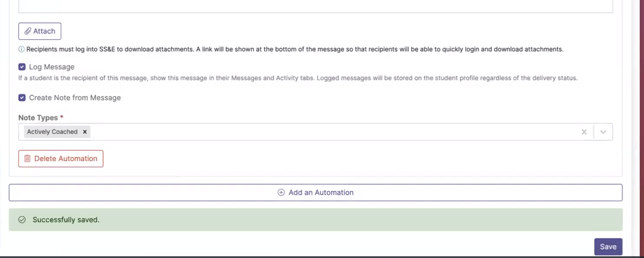Click the plus icon for Add an Automation
Image resolution: width=644 pixels, height=258 pixels.
tap(281, 192)
